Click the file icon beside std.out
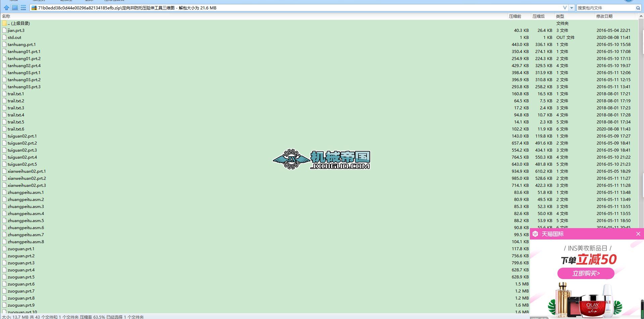 click(4, 37)
